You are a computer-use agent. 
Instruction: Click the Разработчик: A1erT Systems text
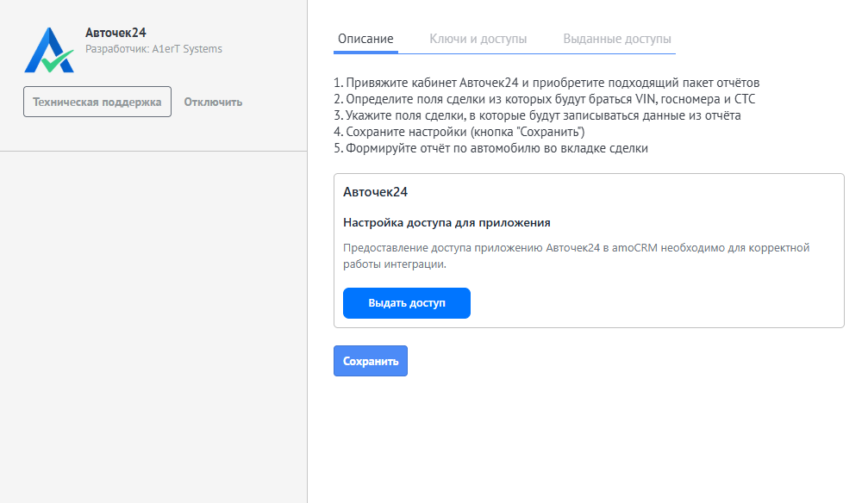pos(154,49)
